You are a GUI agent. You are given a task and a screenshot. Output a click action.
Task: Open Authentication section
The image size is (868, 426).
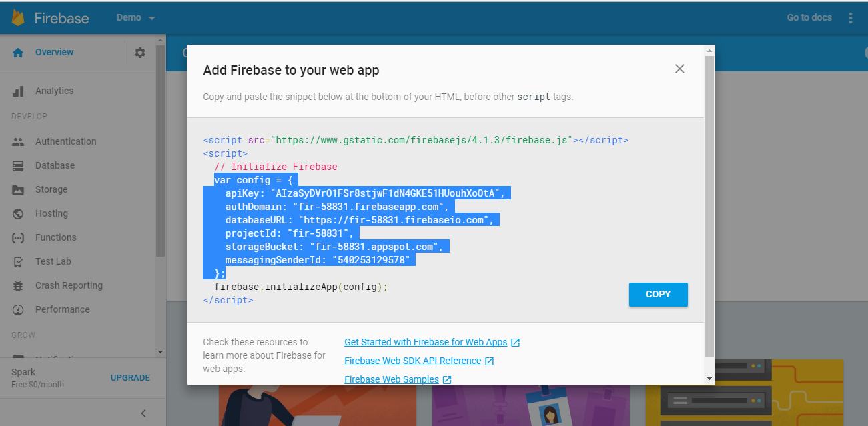(x=66, y=142)
